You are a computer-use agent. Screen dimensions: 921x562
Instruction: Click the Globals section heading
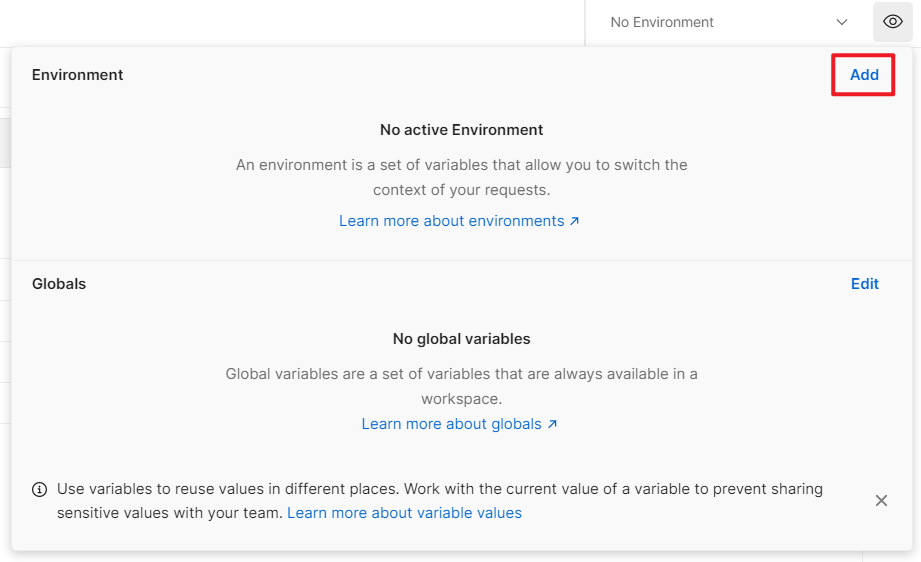click(x=59, y=284)
